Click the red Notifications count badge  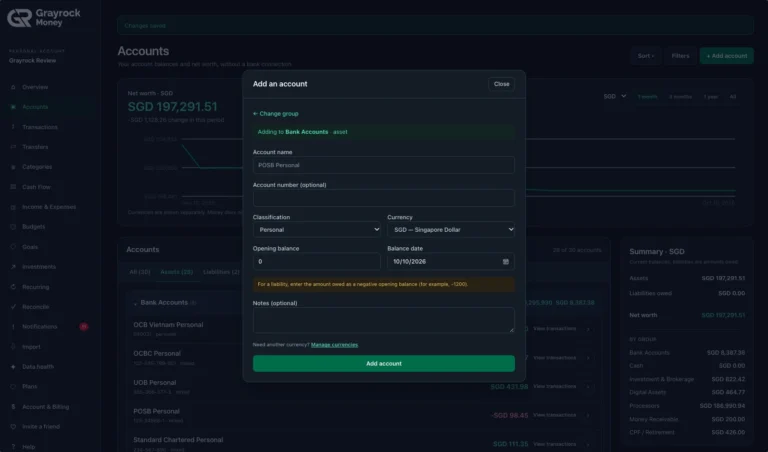pyautogui.click(x=84, y=327)
